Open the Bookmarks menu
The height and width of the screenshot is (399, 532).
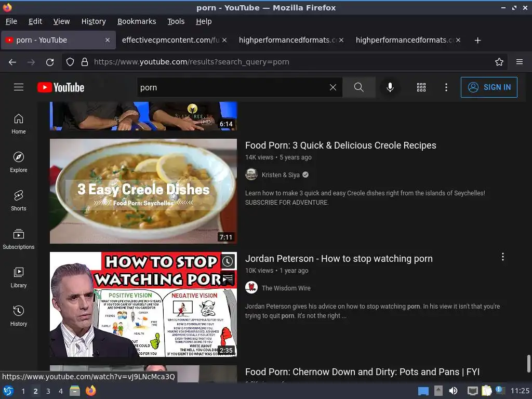[137, 21]
